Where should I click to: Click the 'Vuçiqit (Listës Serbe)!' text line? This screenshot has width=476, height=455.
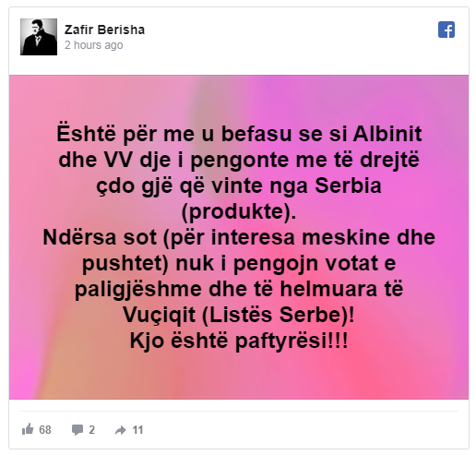239,316
